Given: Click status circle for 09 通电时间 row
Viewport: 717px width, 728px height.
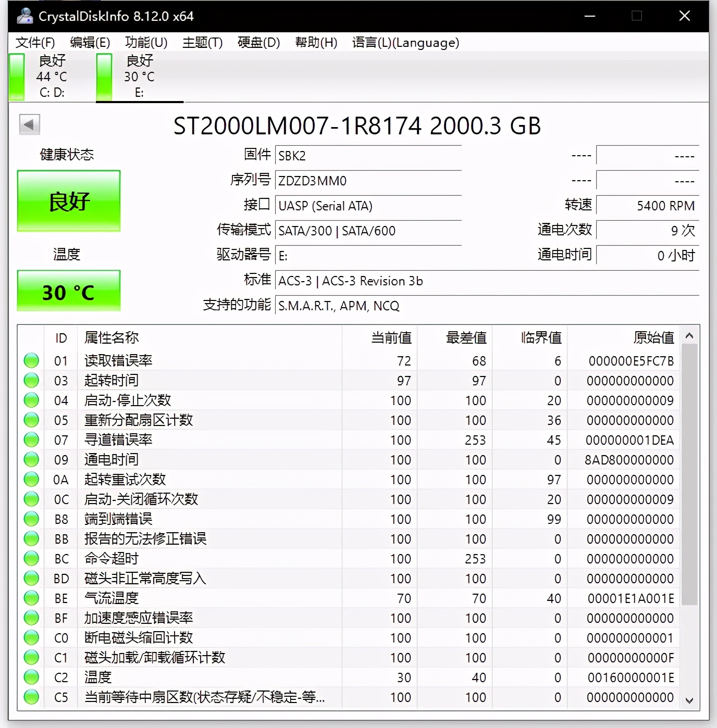Looking at the screenshot, I should coord(31,459).
